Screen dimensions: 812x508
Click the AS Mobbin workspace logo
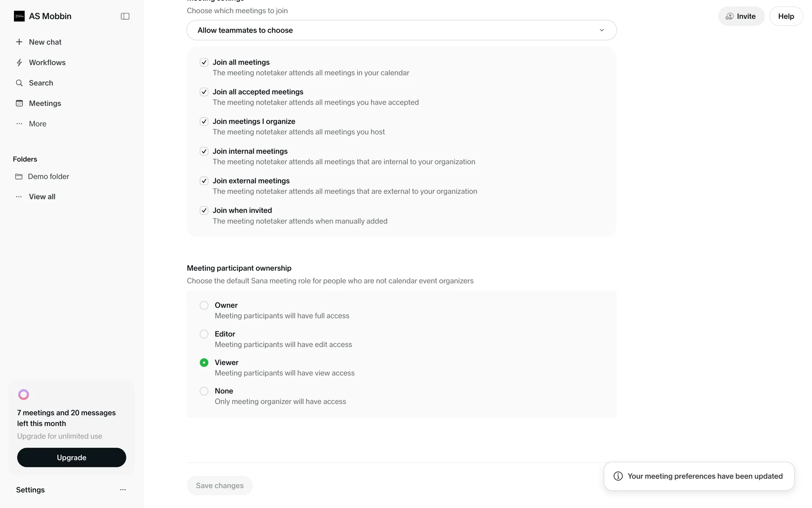click(x=19, y=16)
